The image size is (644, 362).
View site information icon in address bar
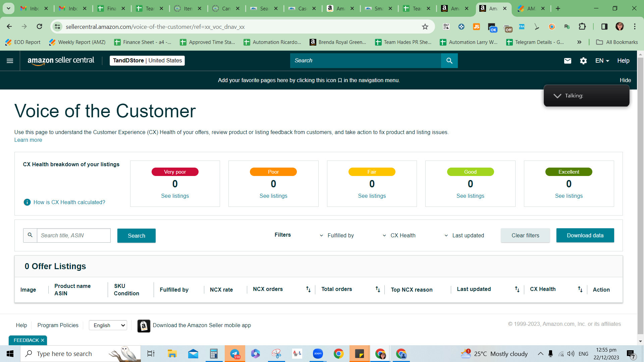(x=58, y=26)
